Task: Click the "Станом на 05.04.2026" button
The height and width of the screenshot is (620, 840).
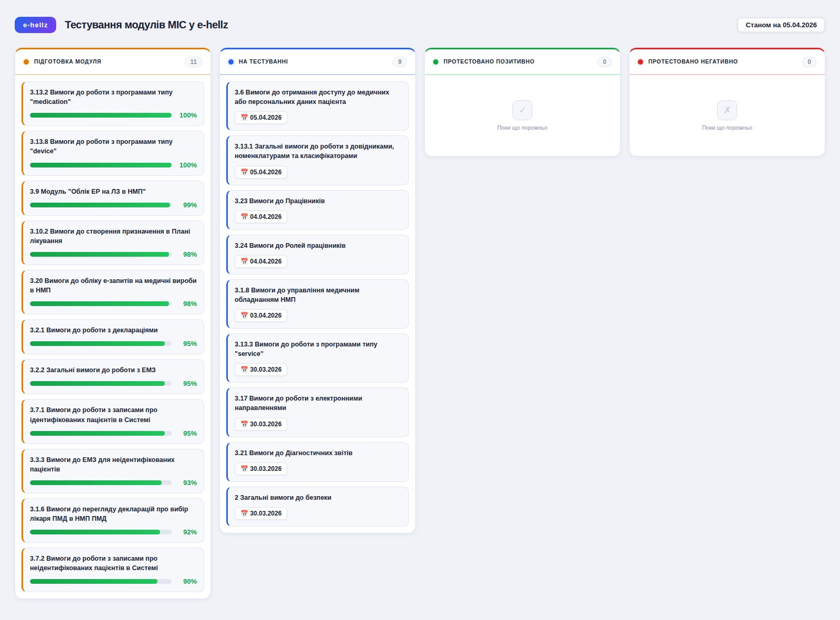Action: click(781, 24)
